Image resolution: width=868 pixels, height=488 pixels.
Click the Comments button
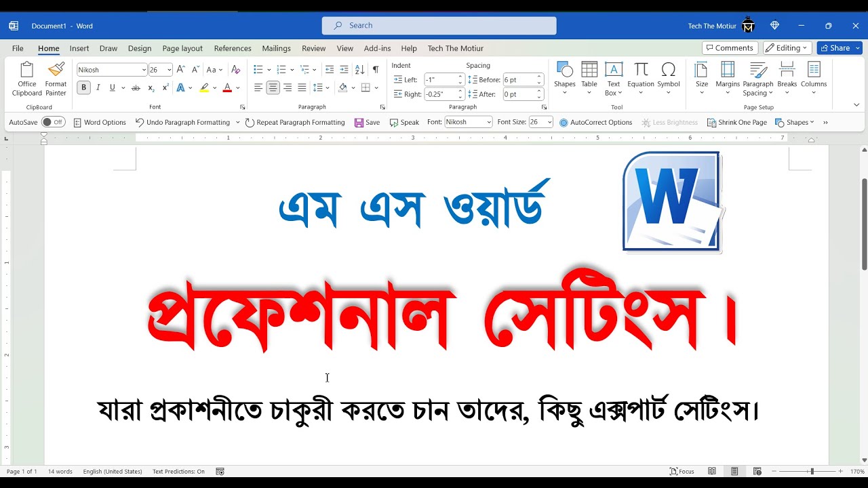730,48
